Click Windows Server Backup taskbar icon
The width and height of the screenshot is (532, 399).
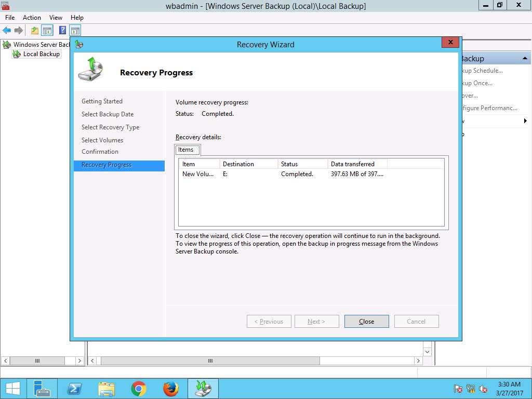[x=203, y=389]
